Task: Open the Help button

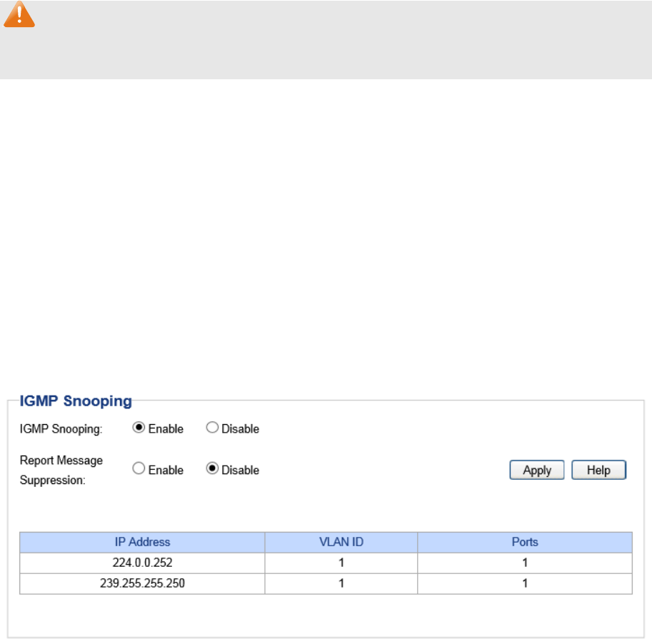Action: tap(598, 470)
